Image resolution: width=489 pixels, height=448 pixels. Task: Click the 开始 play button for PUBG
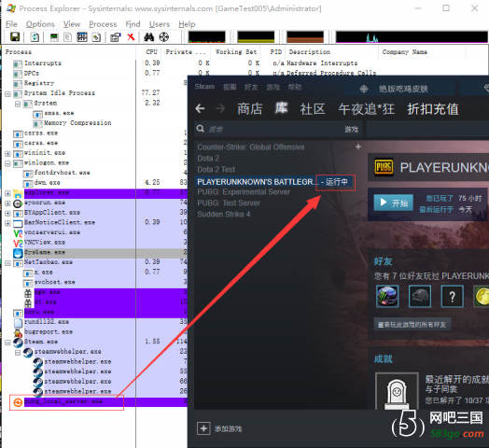pos(394,203)
